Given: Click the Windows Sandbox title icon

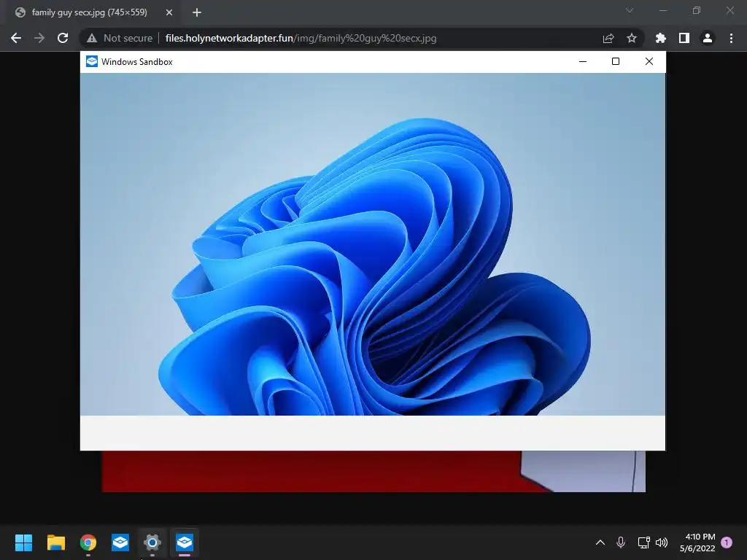Looking at the screenshot, I should (91, 61).
